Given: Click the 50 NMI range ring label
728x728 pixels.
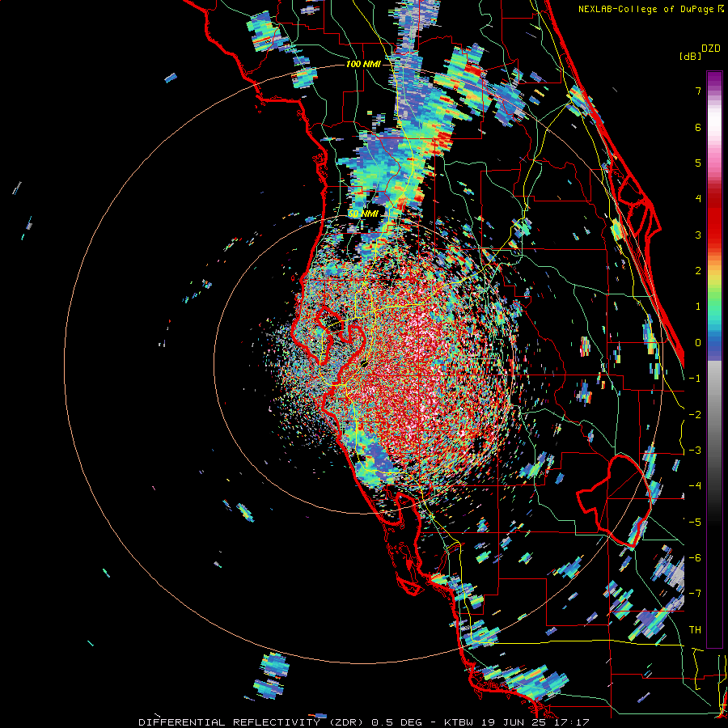Looking at the screenshot, I should point(363,214).
